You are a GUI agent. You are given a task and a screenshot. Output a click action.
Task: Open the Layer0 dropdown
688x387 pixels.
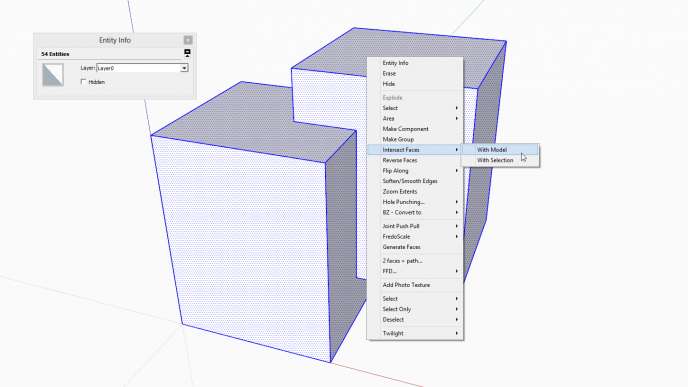(184, 68)
